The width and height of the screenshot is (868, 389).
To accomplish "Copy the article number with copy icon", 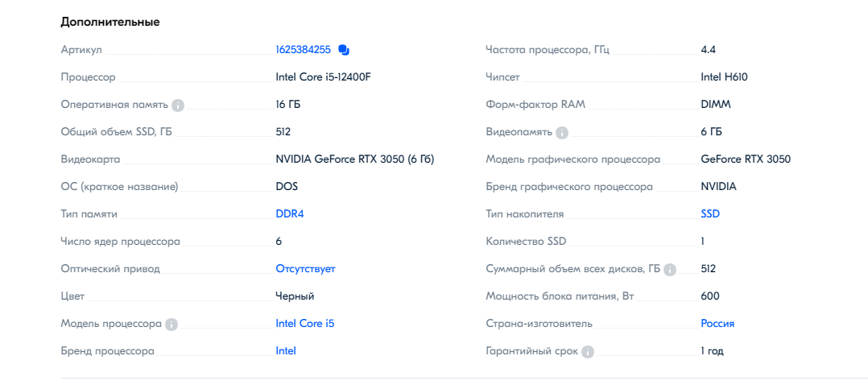I will pyautogui.click(x=344, y=50).
